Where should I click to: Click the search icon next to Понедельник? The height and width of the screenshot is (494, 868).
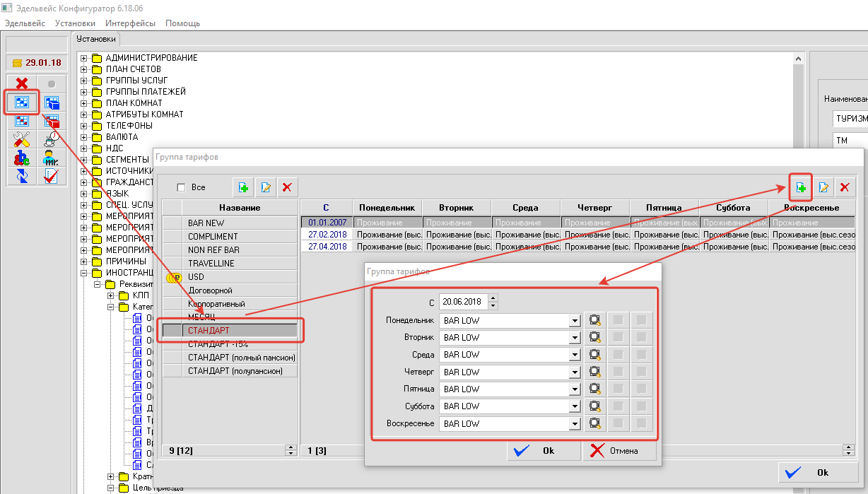tap(595, 320)
